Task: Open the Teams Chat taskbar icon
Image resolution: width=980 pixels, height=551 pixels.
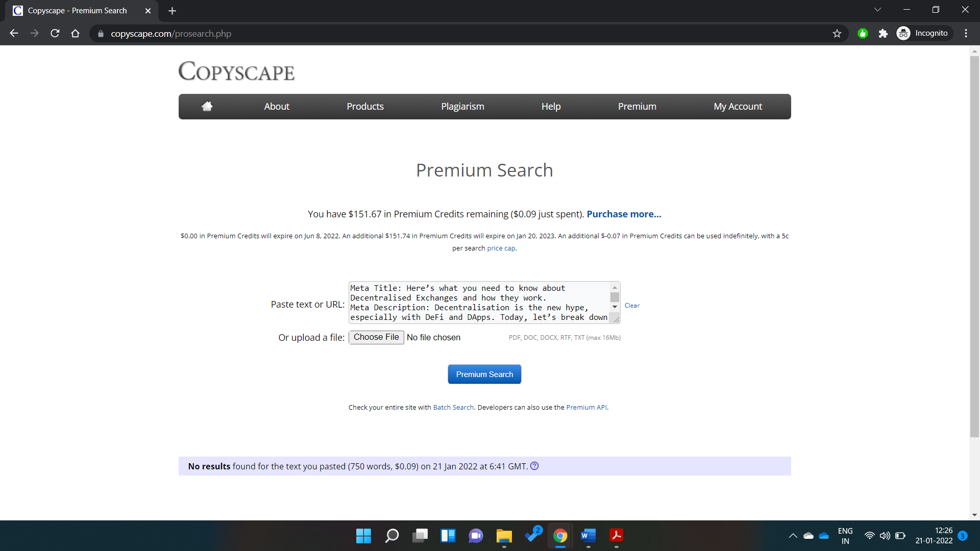Action: coord(476,536)
